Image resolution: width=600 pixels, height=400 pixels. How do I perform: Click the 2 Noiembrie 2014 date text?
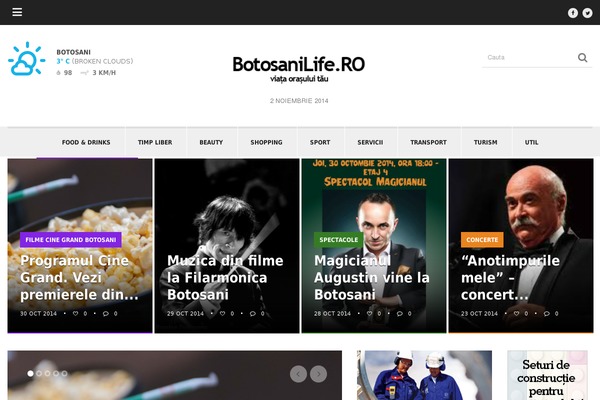[x=299, y=101]
